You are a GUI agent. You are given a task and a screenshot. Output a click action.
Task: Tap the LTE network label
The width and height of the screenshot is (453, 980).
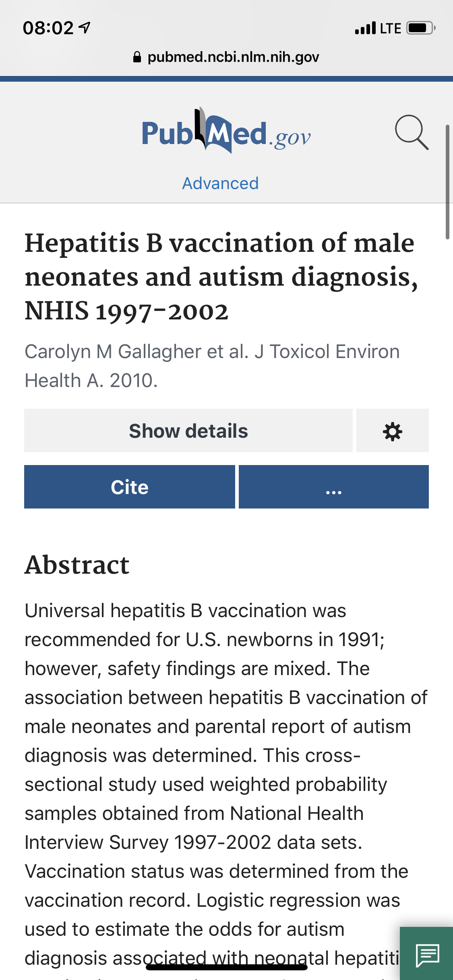(x=390, y=28)
